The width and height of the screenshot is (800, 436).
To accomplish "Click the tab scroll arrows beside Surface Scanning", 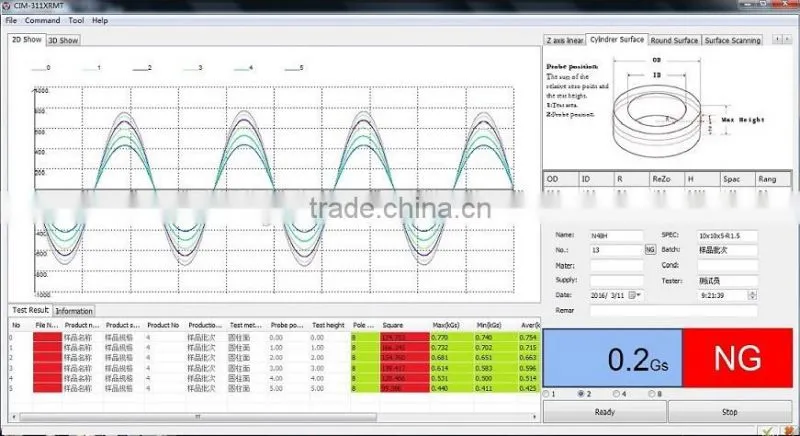I will point(782,39).
